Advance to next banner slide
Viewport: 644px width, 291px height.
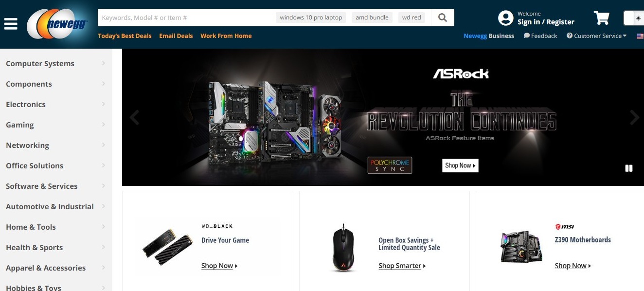(x=634, y=117)
